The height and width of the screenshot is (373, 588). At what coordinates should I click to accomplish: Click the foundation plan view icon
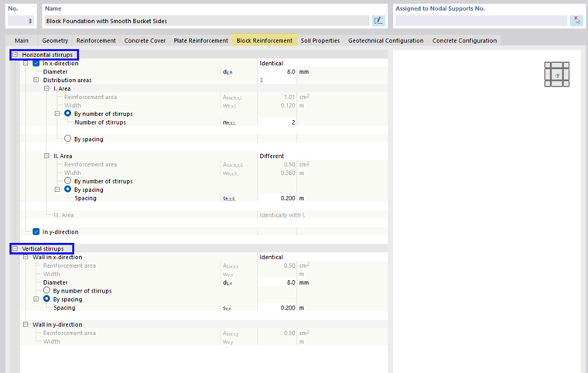pyautogui.click(x=556, y=74)
